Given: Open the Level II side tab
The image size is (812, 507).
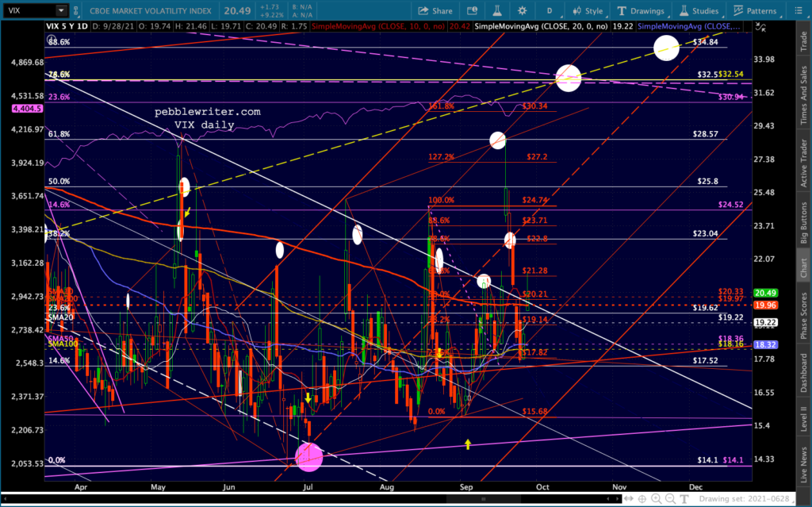Looking at the screenshot, I should coord(804,418).
